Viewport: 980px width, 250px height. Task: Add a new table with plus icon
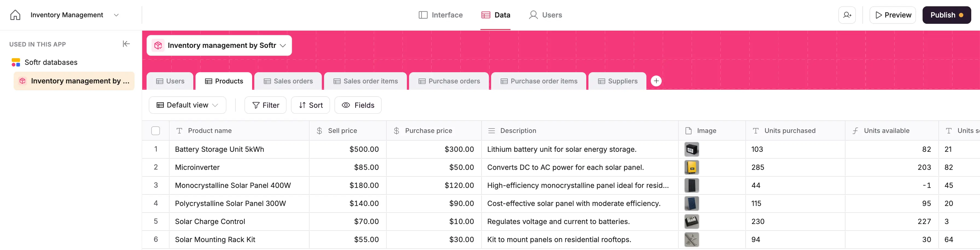coord(656,81)
